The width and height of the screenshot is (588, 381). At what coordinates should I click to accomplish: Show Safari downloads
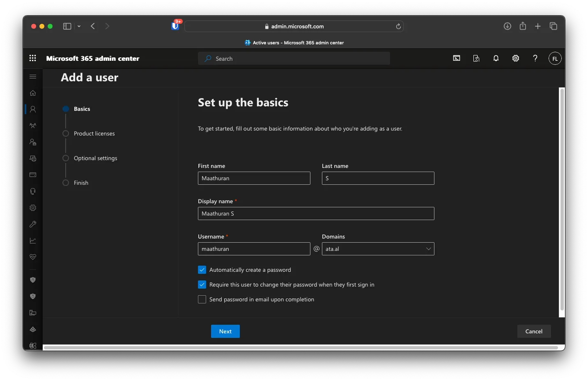(508, 26)
